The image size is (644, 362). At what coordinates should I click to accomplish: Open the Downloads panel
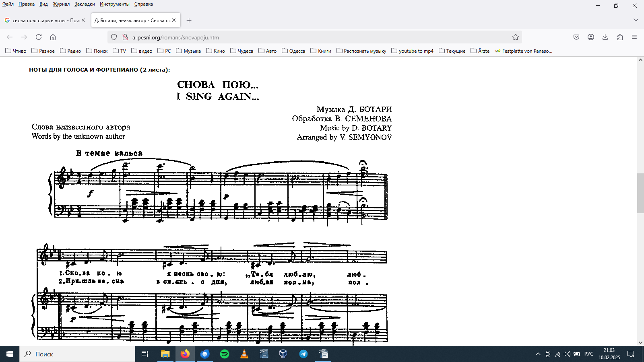pyautogui.click(x=605, y=37)
